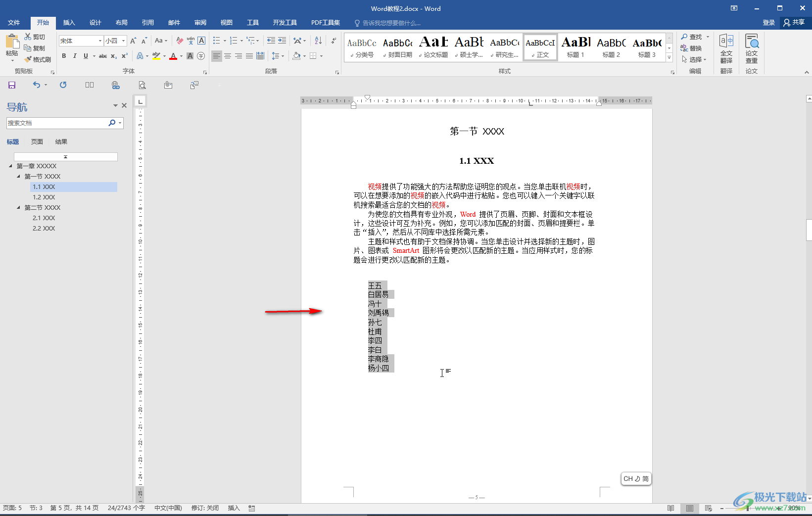The height and width of the screenshot is (516, 812).
Task: Cut selection with the 剪切 scissors button
Action: [35, 37]
